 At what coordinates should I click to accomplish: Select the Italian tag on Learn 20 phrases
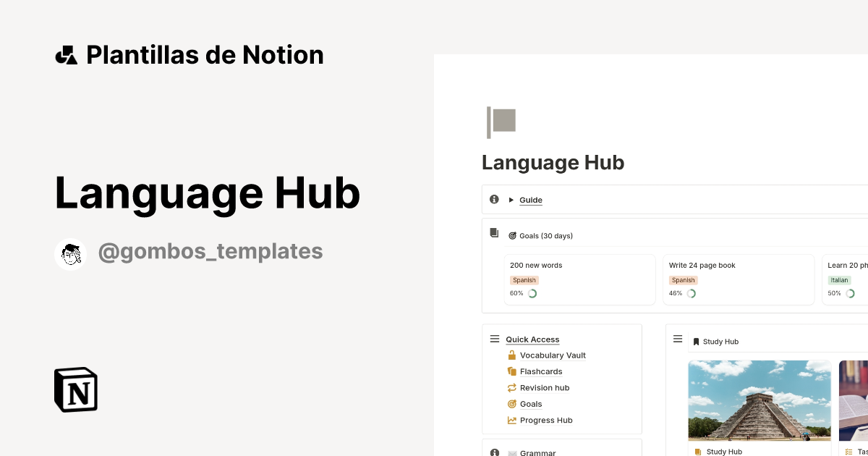[839, 279]
